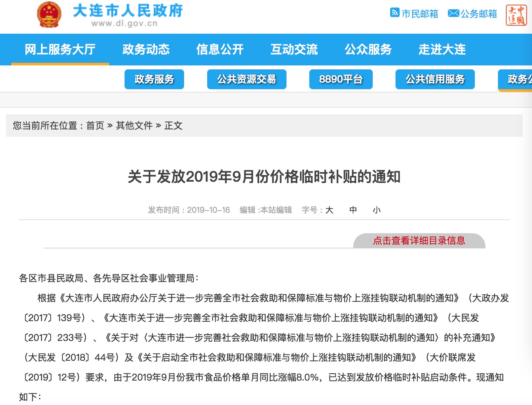Open 公共信用服务 button
This screenshot has width=532, height=405.
(x=435, y=79)
